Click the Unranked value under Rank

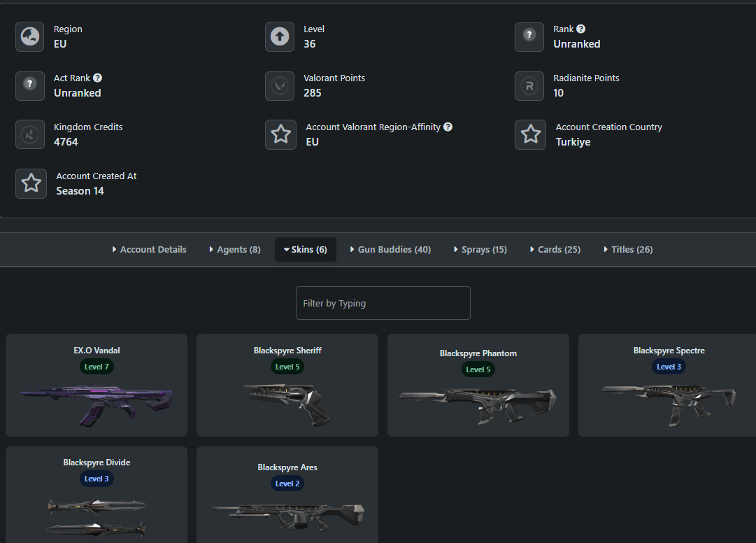pyautogui.click(x=577, y=44)
